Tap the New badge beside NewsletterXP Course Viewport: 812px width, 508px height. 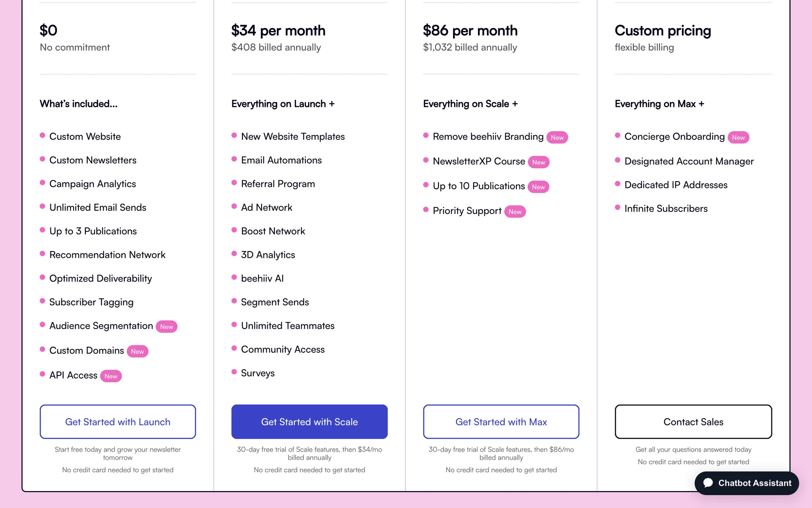click(538, 162)
